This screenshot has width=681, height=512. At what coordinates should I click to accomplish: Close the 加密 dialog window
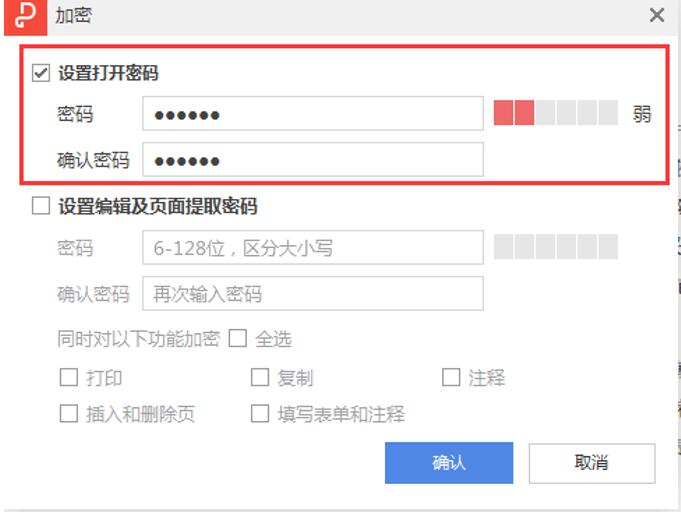click(657, 15)
